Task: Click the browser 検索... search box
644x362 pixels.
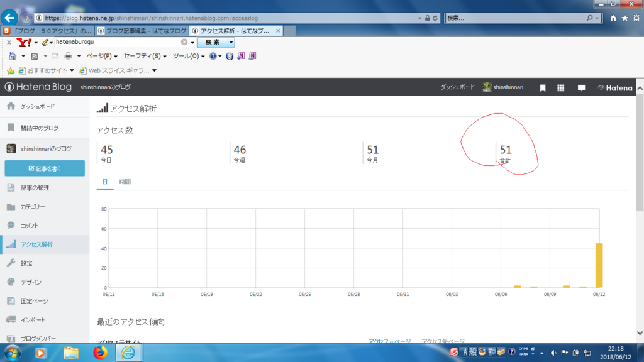Action: [x=516, y=18]
